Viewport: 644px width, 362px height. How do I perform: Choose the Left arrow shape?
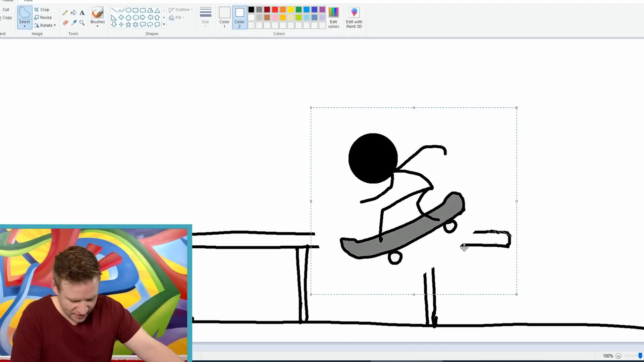tap(150, 17)
